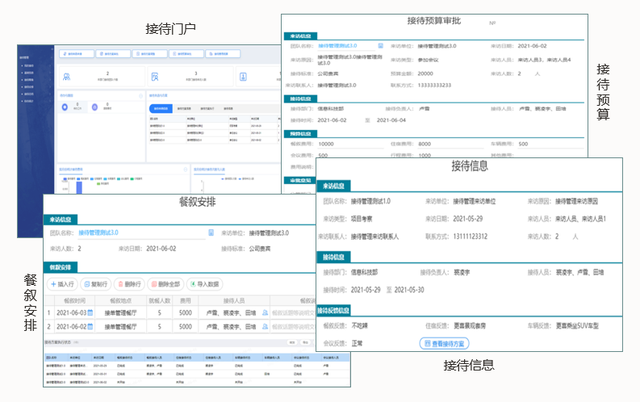Open calendar icon for 2021-06-03 meal row
640x402 pixels.
click(89, 313)
